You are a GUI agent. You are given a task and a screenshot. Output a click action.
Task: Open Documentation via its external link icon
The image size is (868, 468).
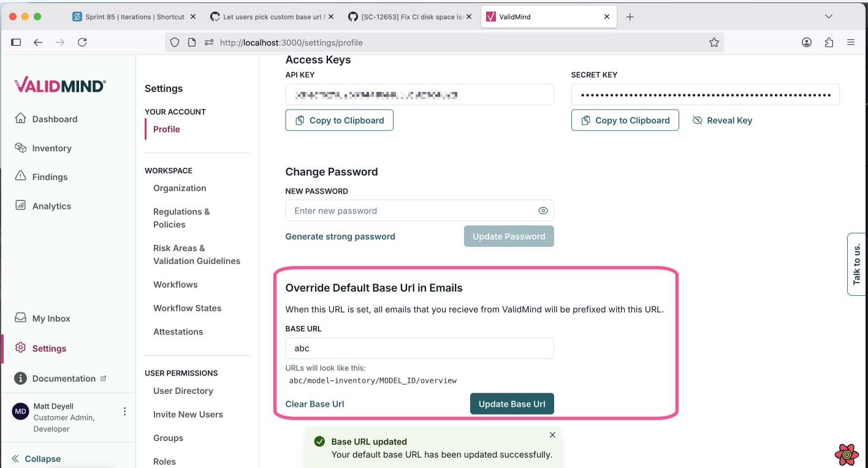click(x=104, y=378)
